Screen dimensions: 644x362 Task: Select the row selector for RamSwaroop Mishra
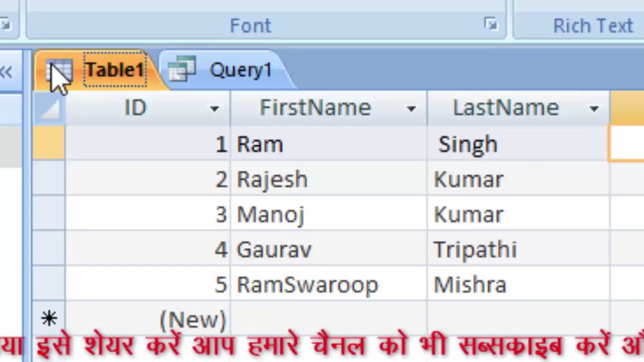[49, 284]
